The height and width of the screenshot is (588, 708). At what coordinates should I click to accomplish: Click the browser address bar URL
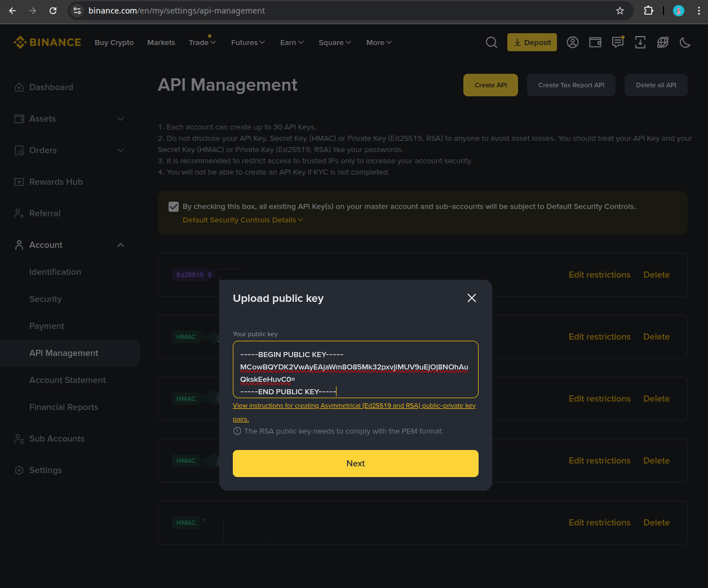tap(176, 11)
